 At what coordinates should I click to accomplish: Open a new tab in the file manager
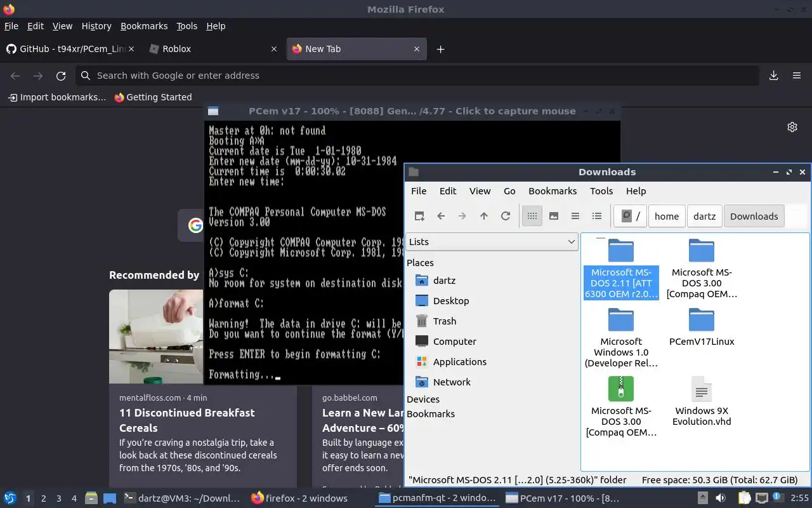point(419,216)
